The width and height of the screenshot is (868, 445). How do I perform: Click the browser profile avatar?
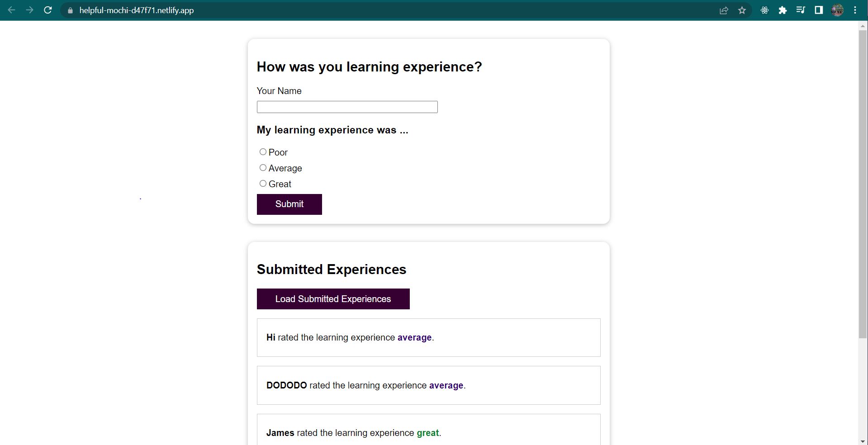(838, 10)
